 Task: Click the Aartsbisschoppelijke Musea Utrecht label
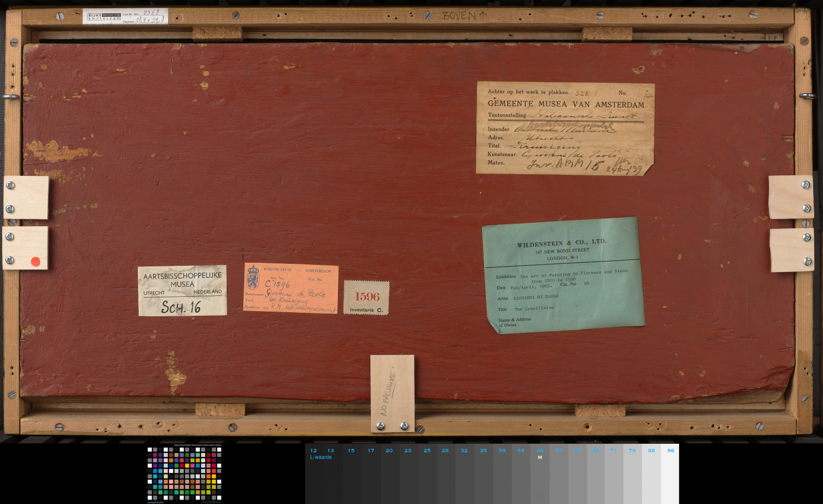(182, 291)
